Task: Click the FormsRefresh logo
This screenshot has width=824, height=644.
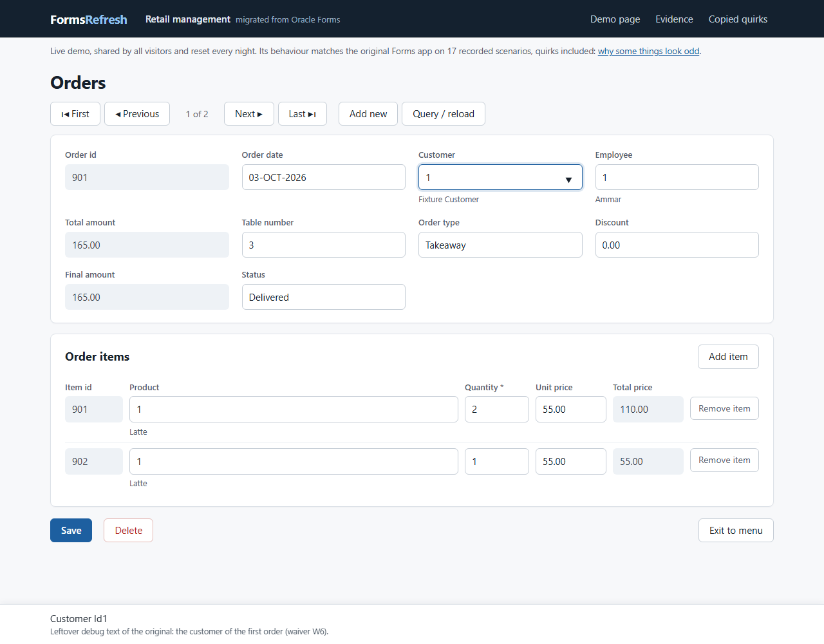Action: pyautogui.click(x=89, y=19)
